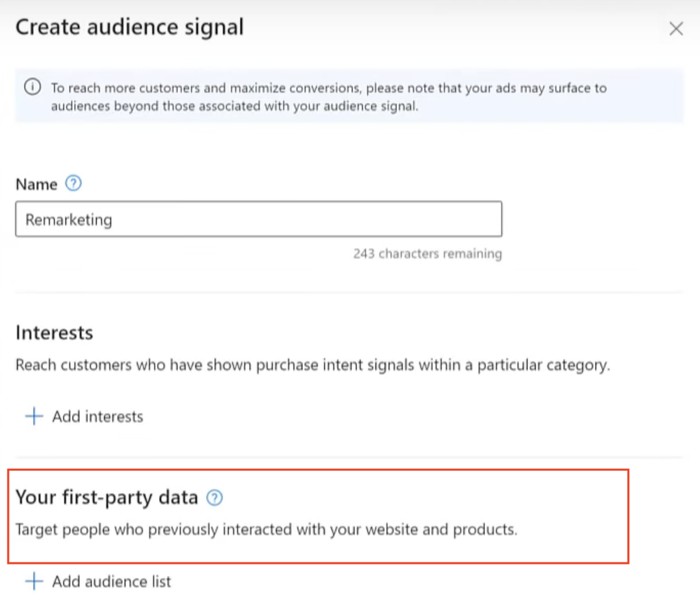
Task: Click the Name field label
Action: (37, 184)
